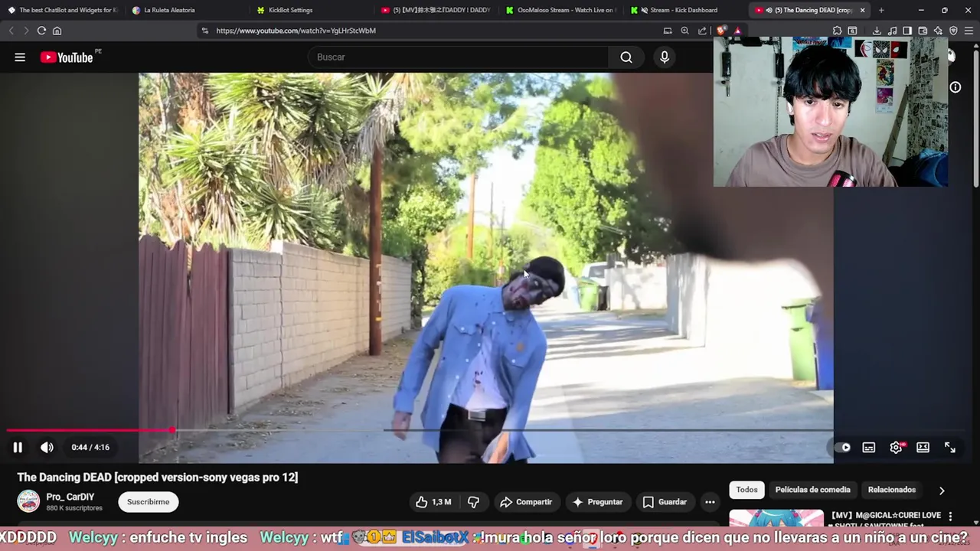View site info icon in address bar
The image size is (980, 551).
click(204, 31)
